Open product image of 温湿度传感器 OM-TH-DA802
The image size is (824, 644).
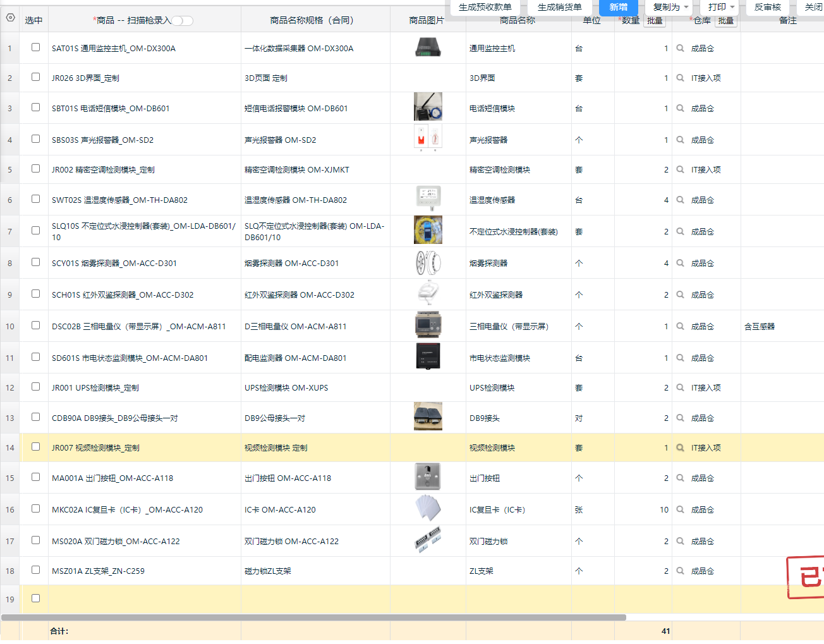[x=428, y=198]
